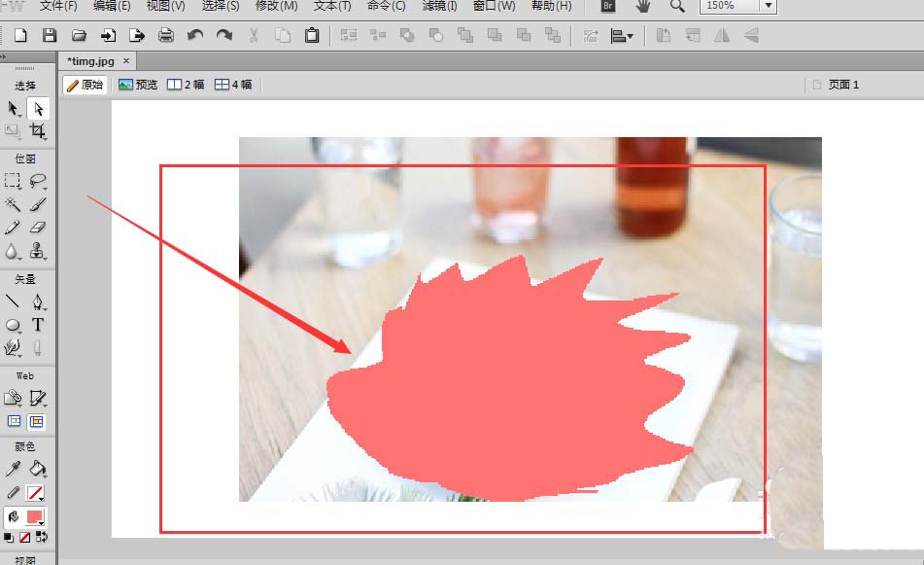Open the 视图(V) menu
This screenshot has width=924, height=565.
[x=165, y=6]
